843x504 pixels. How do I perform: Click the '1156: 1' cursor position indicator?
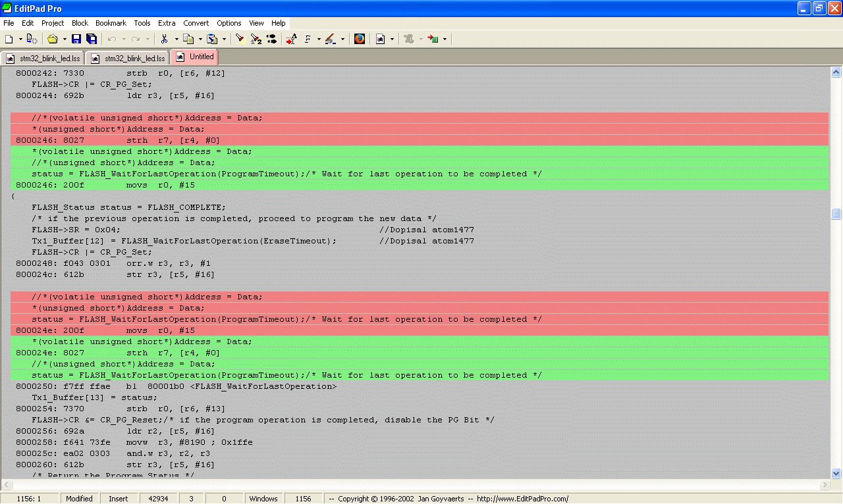[29, 499]
